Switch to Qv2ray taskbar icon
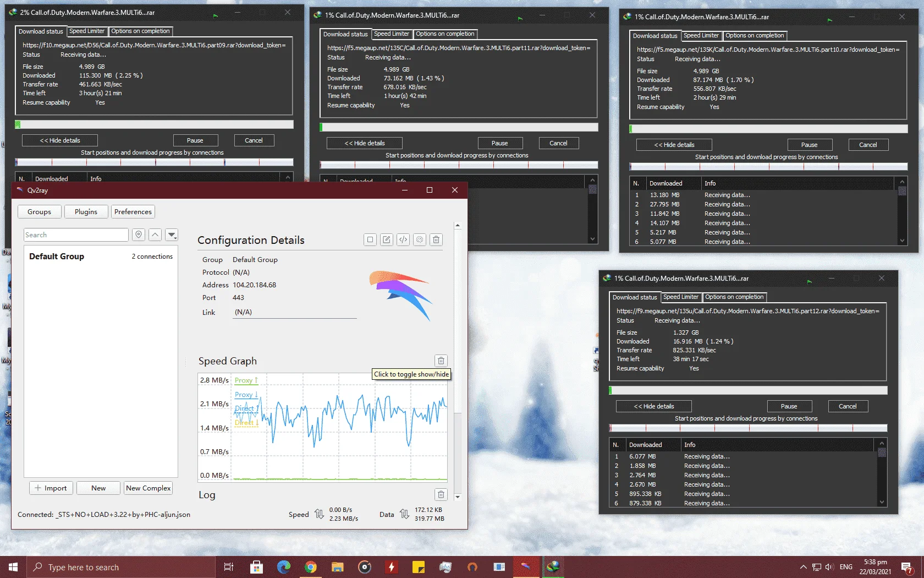 click(526, 567)
